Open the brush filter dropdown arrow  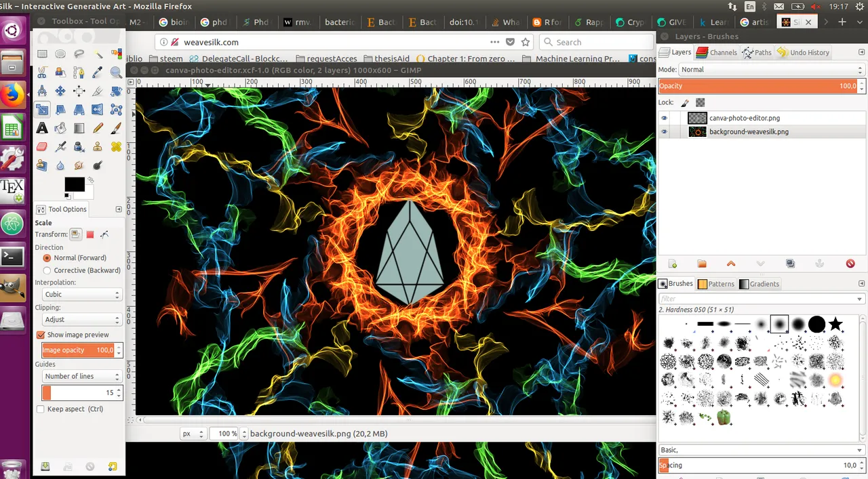tap(860, 299)
